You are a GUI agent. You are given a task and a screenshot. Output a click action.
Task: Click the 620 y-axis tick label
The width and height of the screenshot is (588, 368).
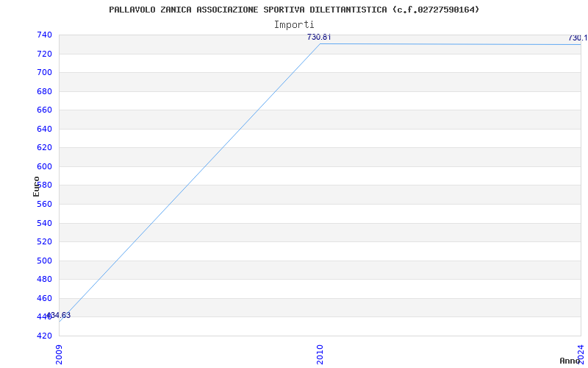coord(44,148)
